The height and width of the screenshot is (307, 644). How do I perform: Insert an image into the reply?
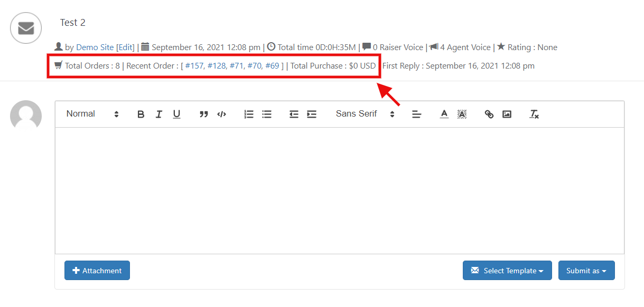pos(507,114)
